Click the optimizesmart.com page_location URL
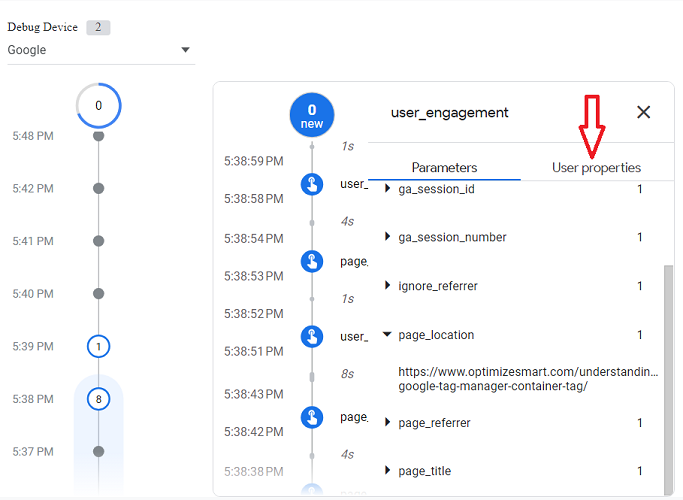Screen dimensions: 683x500 point(528,379)
